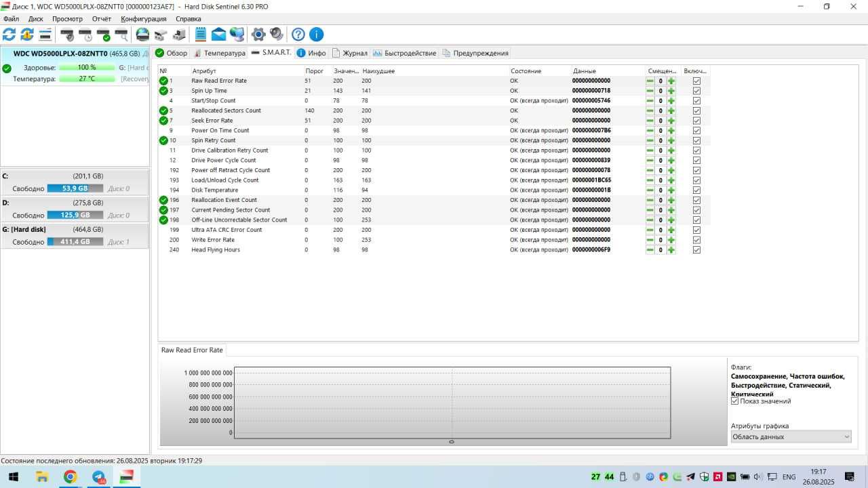Toggle the Reallocated Sectors Count enable checkbox
Viewport: 868px width, 488px height.
[x=696, y=110]
